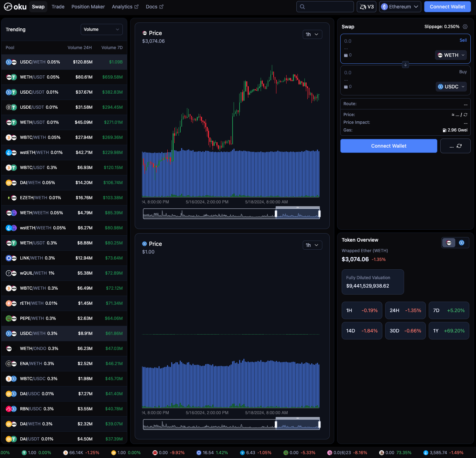476x458 pixels.
Task: Open the Docs menu link
Action: click(155, 7)
